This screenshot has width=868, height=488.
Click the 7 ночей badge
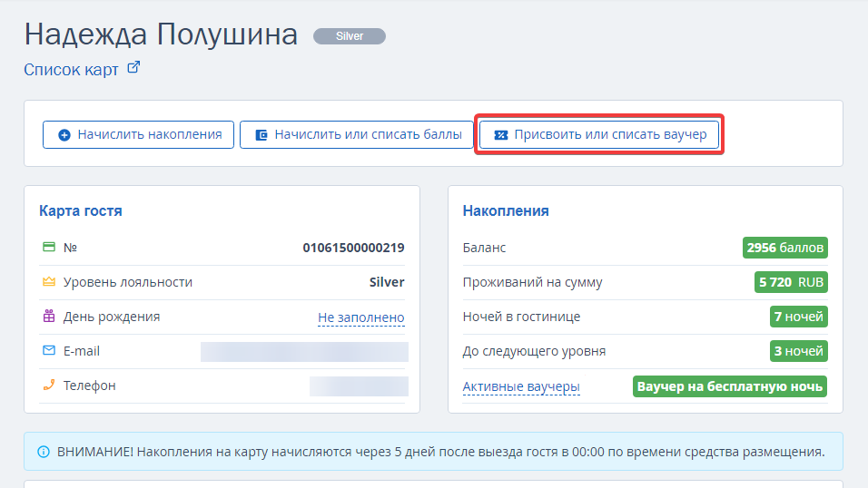[x=798, y=317]
